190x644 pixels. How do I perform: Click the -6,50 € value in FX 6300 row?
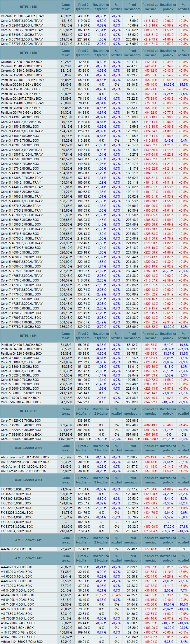(x=101, y=499)
